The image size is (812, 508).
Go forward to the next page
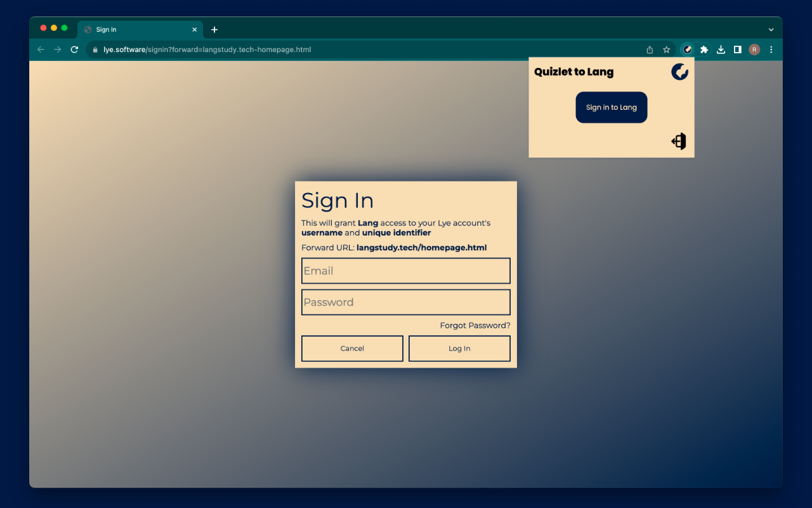(58, 50)
